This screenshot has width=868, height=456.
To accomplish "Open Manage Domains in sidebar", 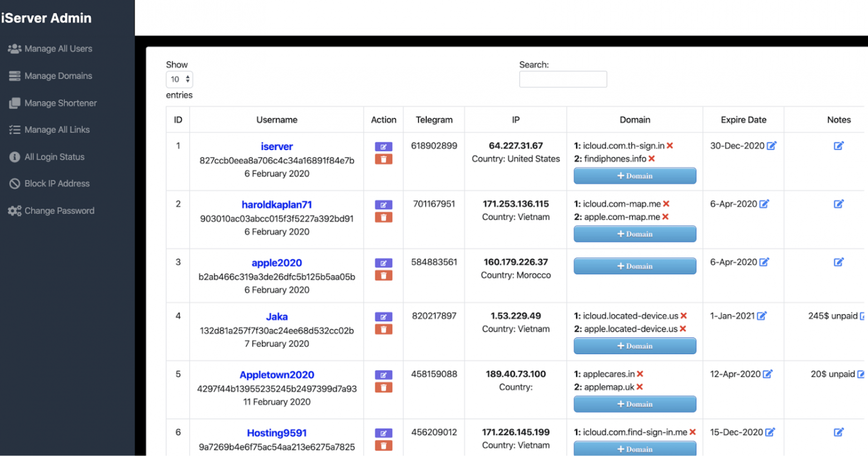I will (50, 76).
